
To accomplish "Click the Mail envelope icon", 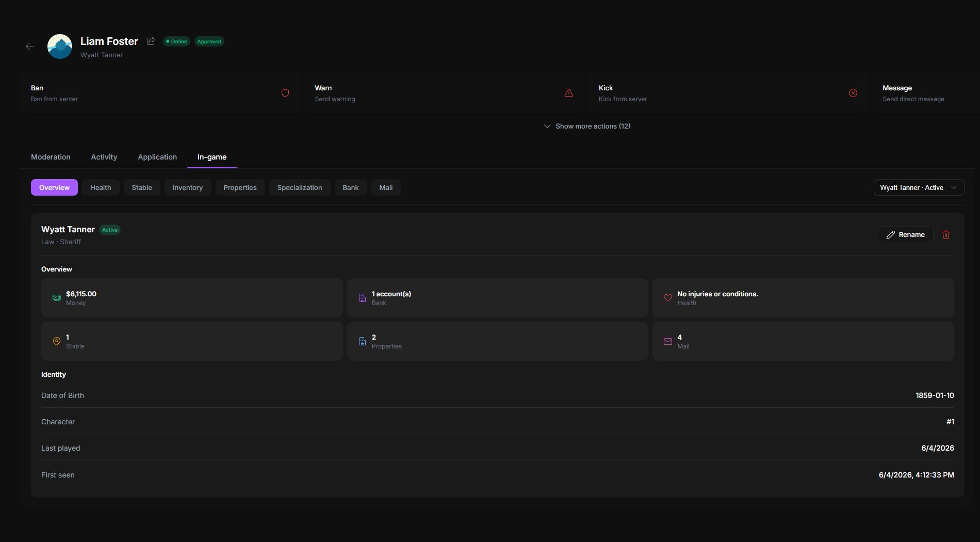I will [x=668, y=341].
